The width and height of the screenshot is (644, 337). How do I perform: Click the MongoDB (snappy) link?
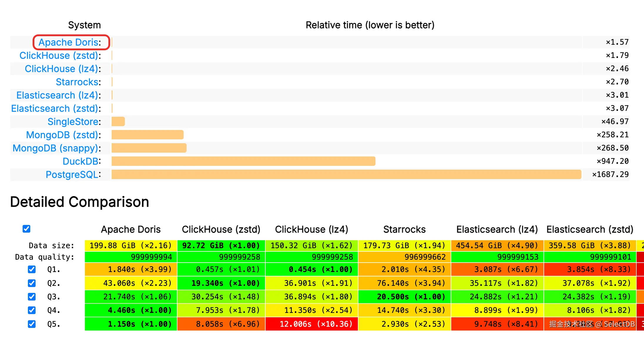[x=55, y=148]
